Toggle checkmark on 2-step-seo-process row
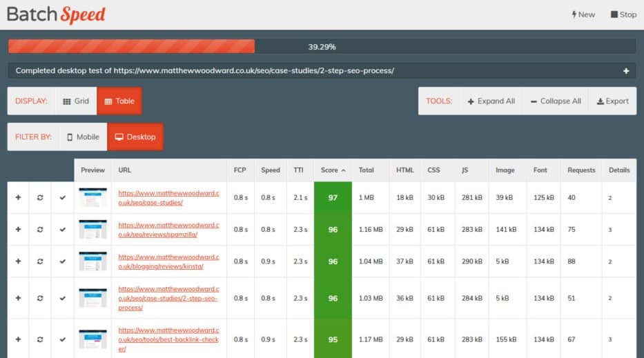644x358 pixels. tap(62, 298)
